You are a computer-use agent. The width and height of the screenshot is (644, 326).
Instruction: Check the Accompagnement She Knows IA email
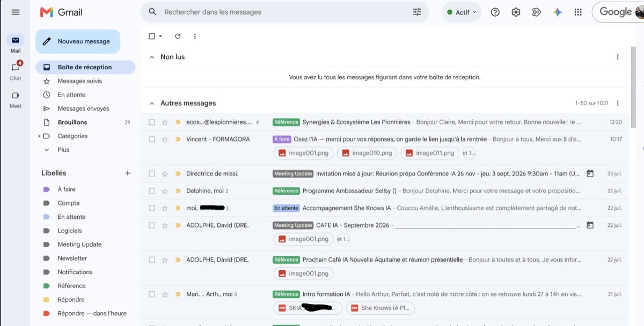tap(152, 208)
